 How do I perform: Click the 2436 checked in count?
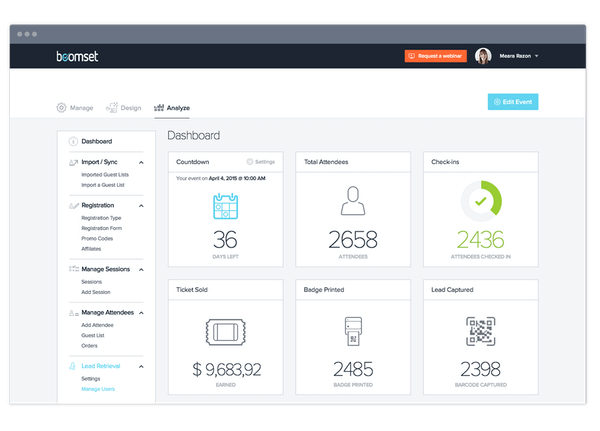pyautogui.click(x=481, y=240)
